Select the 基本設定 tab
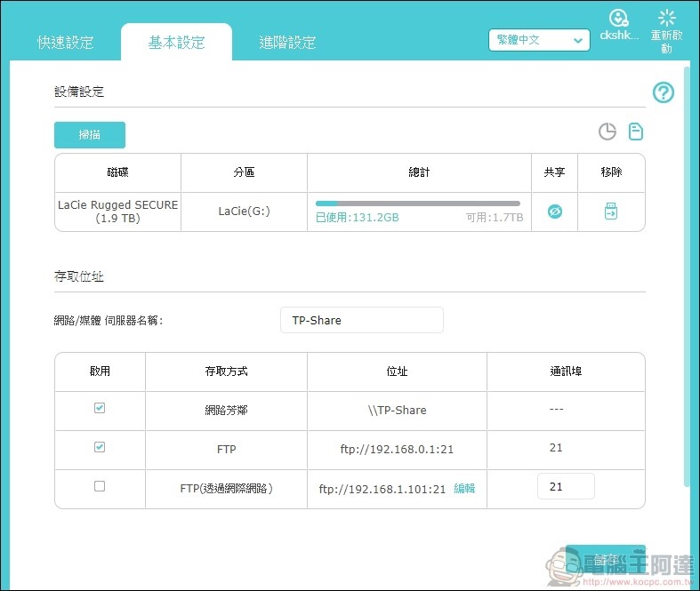Image resolution: width=700 pixels, height=591 pixels. click(x=176, y=43)
